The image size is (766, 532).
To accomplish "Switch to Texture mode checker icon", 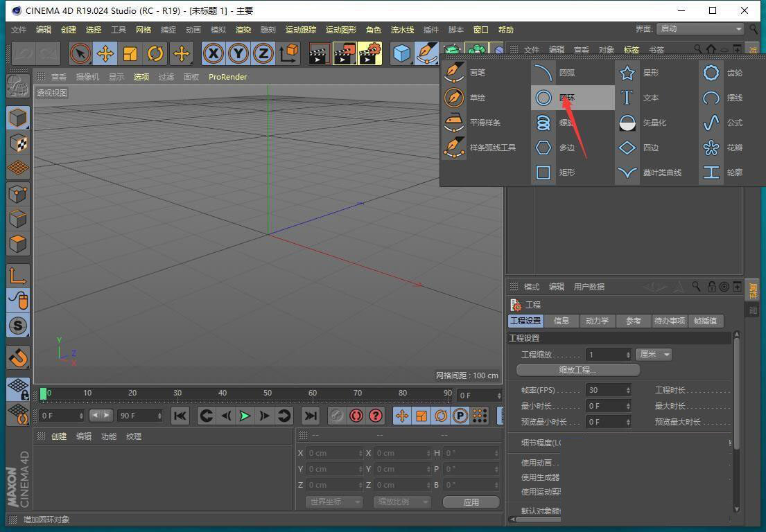I will (x=18, y=143).
